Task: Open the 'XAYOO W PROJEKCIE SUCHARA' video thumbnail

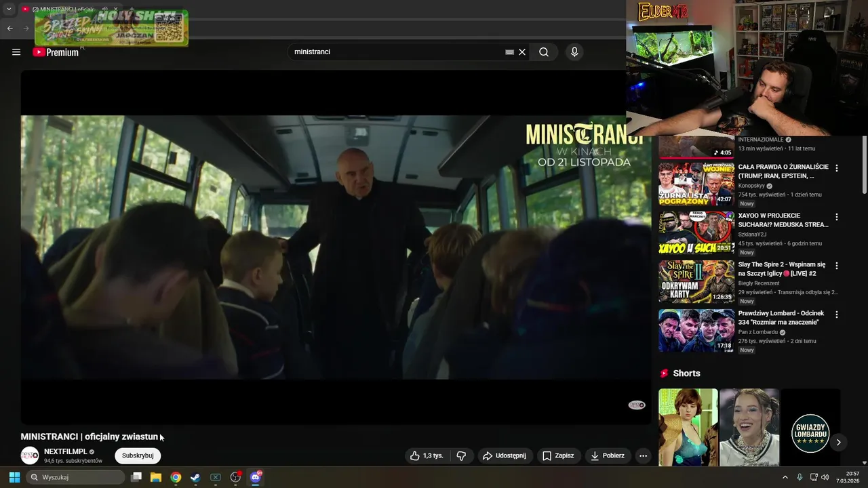Action: pos(696,232)
